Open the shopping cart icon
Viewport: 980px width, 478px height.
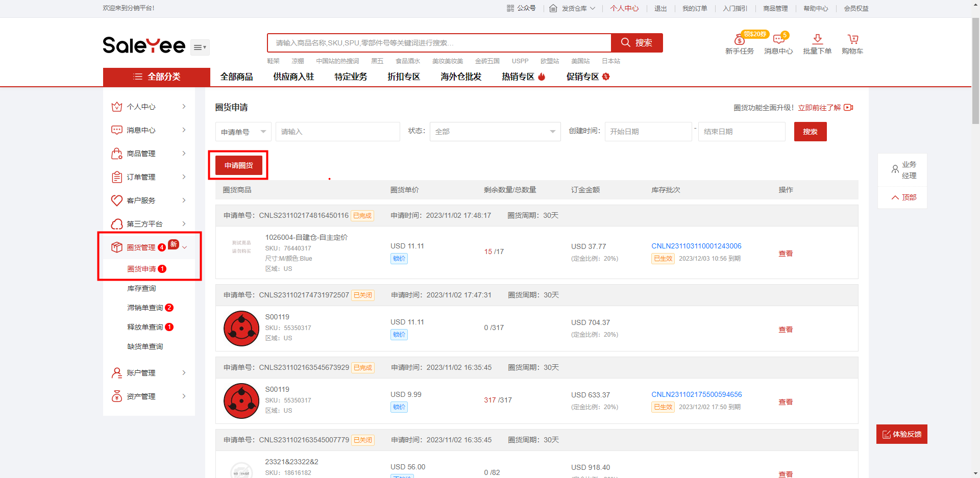coord(852,40)
